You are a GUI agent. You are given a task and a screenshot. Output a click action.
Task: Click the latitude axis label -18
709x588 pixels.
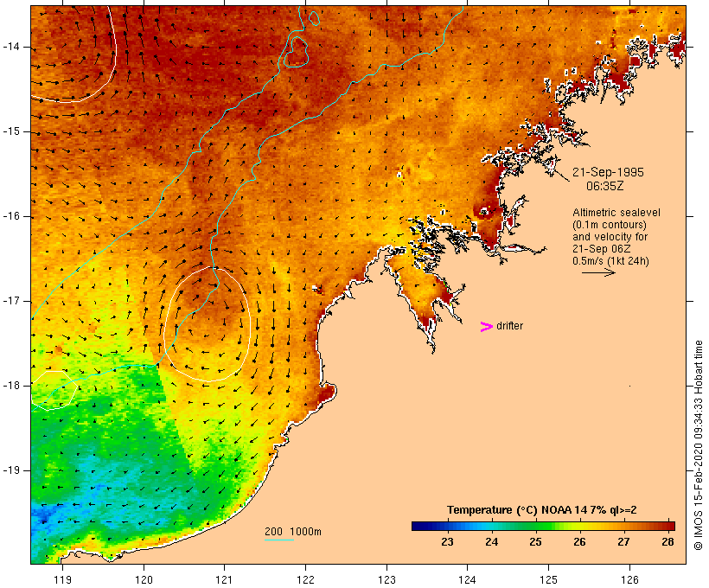(10, 386)
